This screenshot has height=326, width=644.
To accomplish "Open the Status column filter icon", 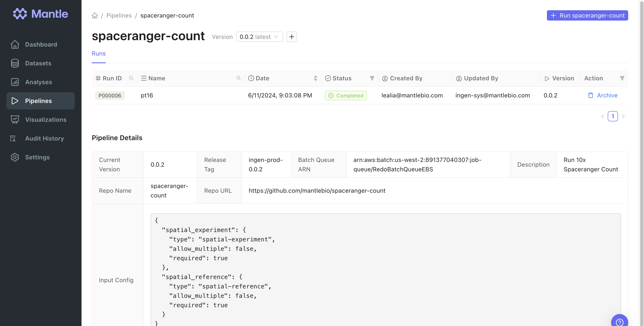I will pos(372,78).
